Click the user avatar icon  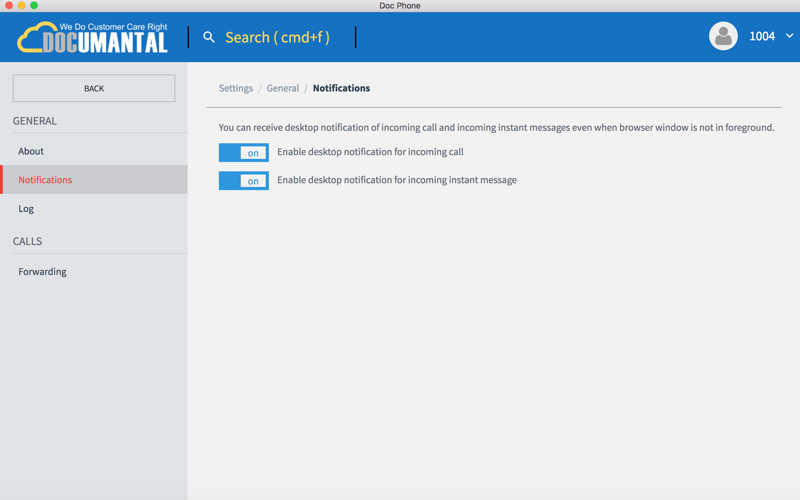coord(723,36)
